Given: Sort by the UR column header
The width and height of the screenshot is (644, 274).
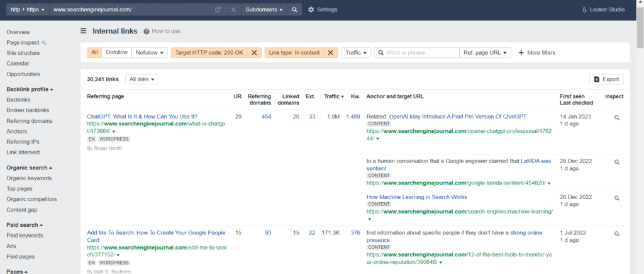Looking at the screenshot, I should pyautogui.click(x=237, y=96).
